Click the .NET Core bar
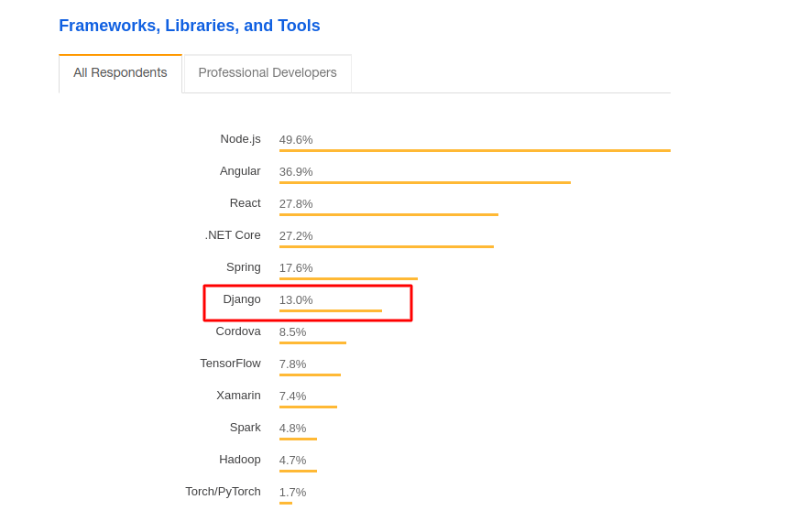809x532 pixels. coord(386,246)
